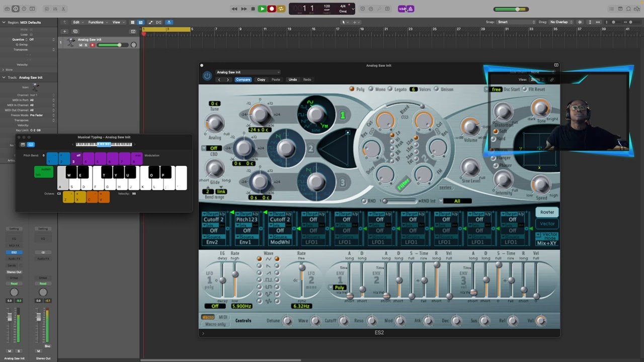This screenshot has width=644, height=362.
Task: Switch to the Router tab
Action: pos(547,212)
